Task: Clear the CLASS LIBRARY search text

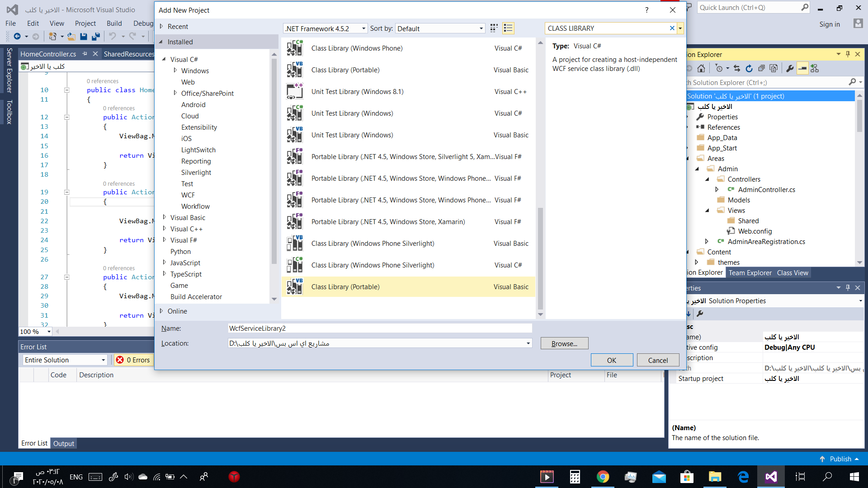Action: tap(672, 28)
